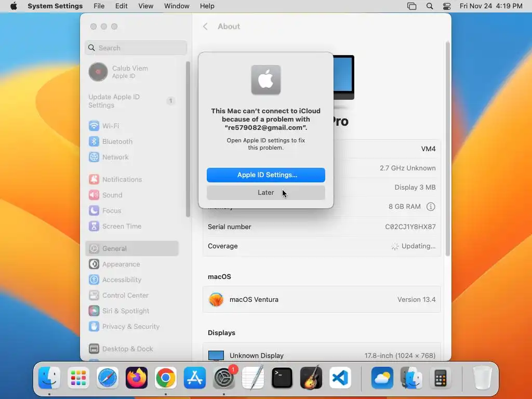The width and height of the screenshot is (532, 399).
Task: Open the System Settings app menu
Action: coord(55,6)
